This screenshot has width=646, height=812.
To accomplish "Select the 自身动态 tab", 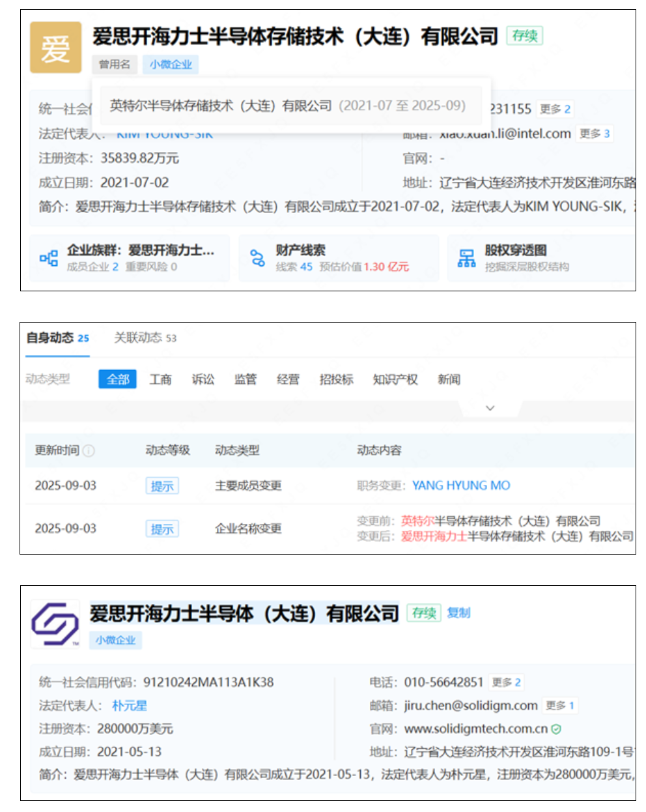I will click(x=57, y=338).
